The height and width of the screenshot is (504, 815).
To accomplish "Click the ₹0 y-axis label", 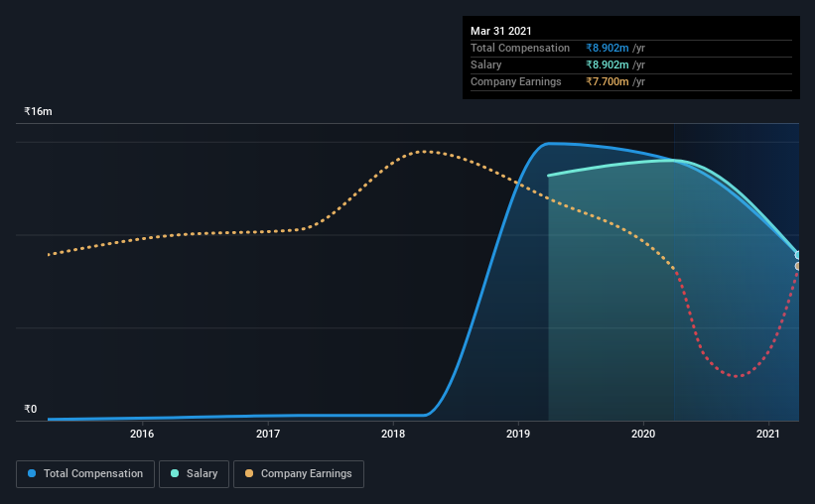I will pyautogui.click(x=31, y=410).
